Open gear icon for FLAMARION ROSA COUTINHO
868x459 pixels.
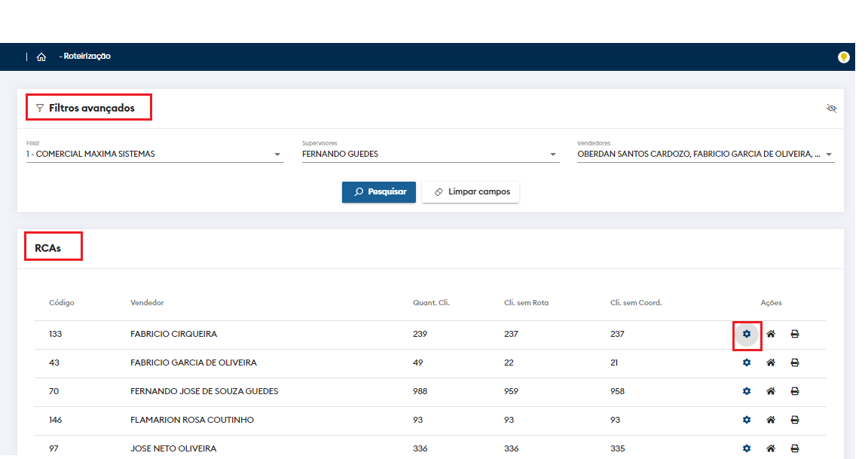(747, 420)
